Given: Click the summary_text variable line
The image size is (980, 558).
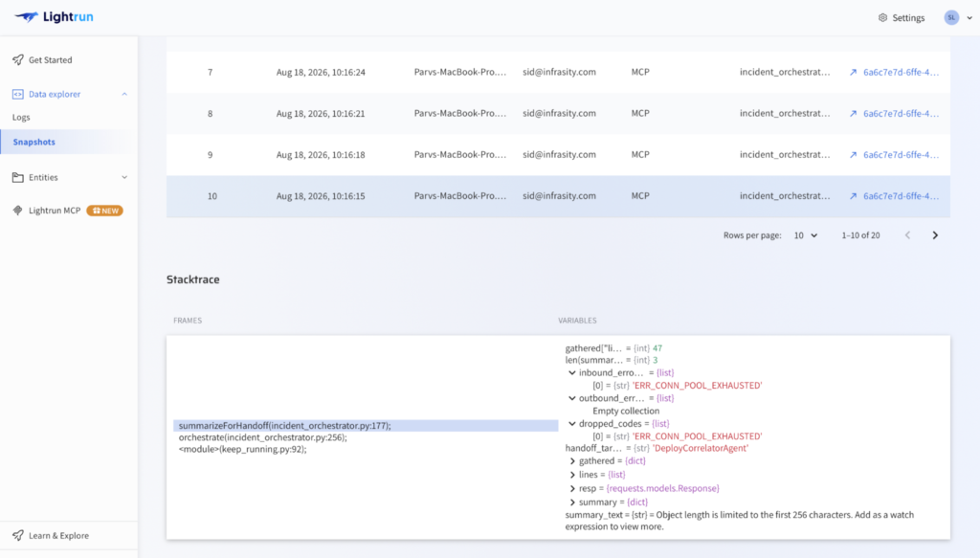Looking at the screenshot, I should tap(740, 521).
